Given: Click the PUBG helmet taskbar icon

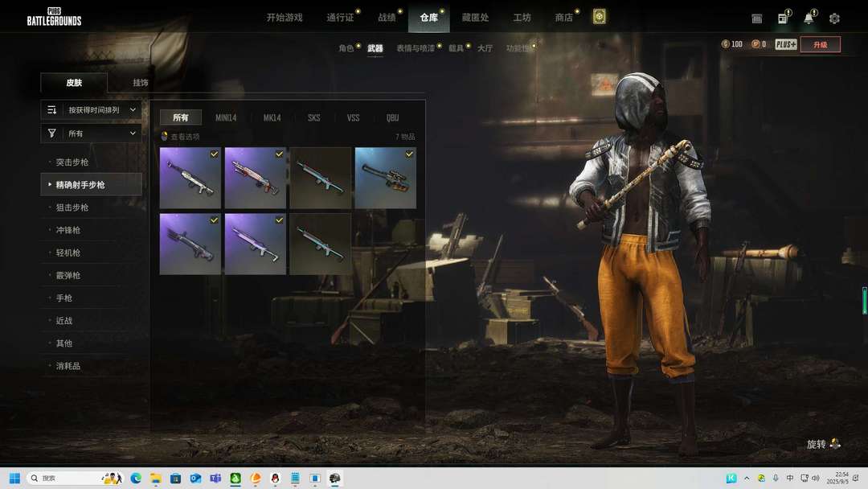Looking at the screenshot, I should tap(335, 478).
